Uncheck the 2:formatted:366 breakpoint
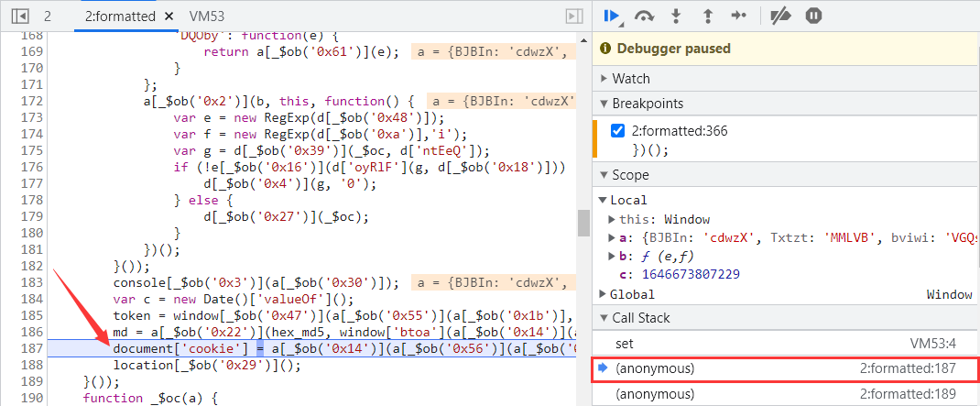Image resolution: width=980 pixels, height=406 pixels. [x=617, y=131]
